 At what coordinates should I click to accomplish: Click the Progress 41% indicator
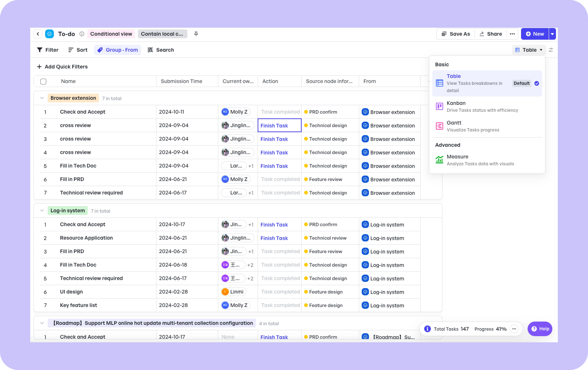(x=490, y=329)
